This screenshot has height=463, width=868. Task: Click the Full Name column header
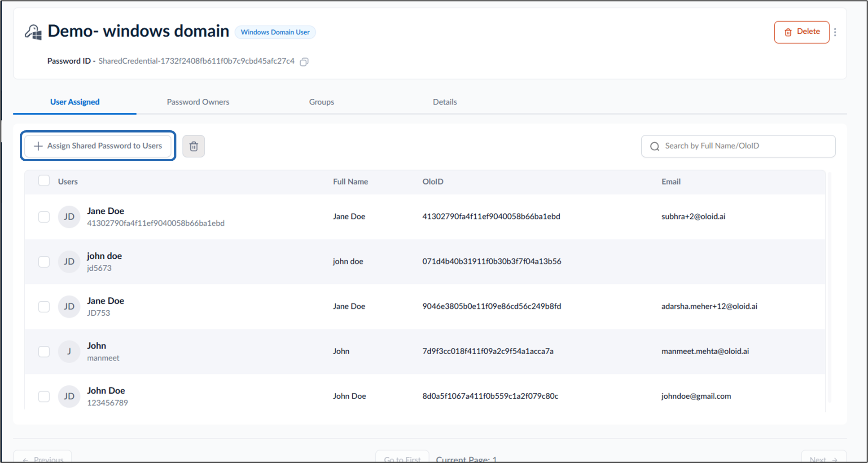[351, 182]
